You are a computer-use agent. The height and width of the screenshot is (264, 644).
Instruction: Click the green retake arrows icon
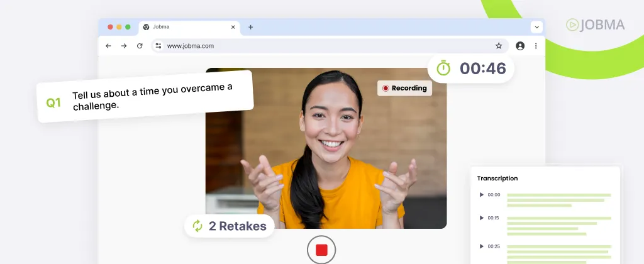pos(197,226)
